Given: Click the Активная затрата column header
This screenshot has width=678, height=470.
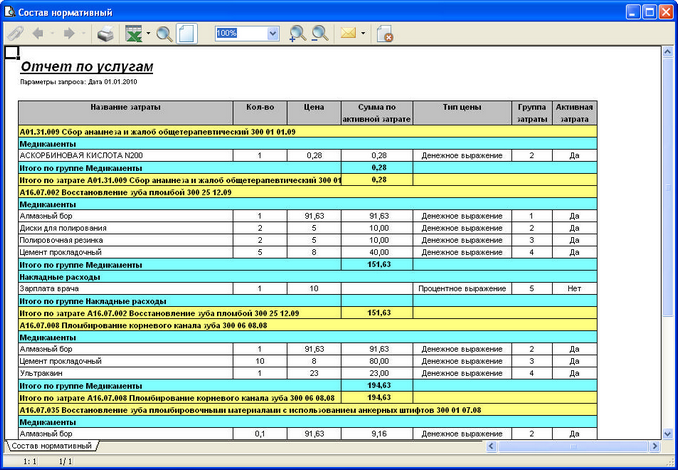Looking at the screenshot, I should 574,113.
